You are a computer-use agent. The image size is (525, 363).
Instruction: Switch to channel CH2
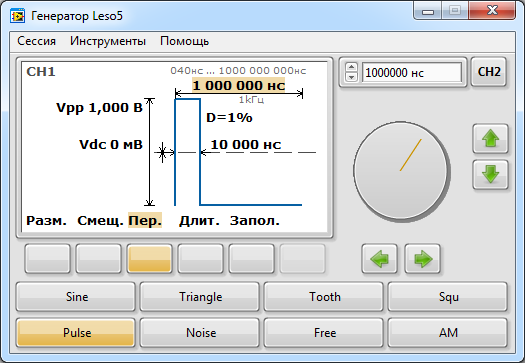[489, 72]
